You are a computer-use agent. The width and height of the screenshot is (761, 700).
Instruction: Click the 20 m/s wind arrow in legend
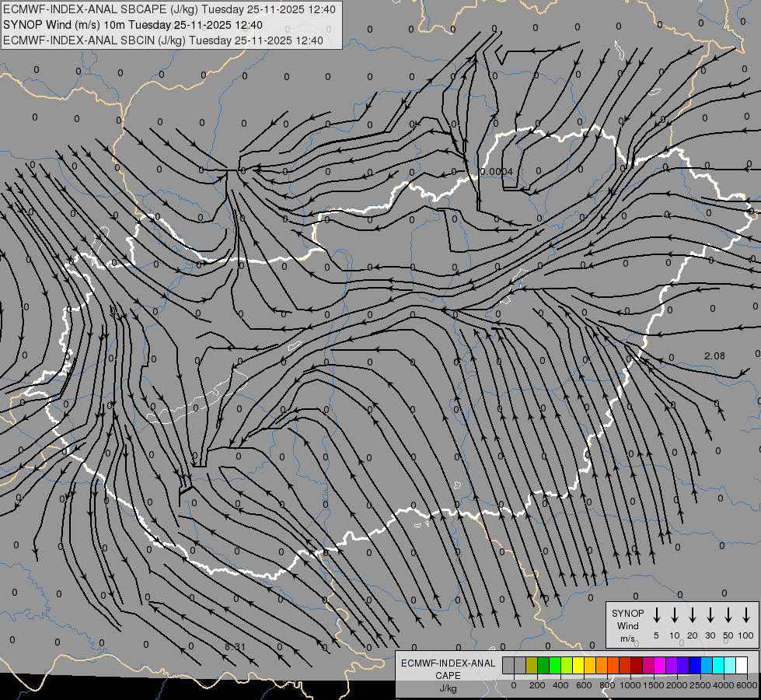pyautogui.click(x=693, y=615)
